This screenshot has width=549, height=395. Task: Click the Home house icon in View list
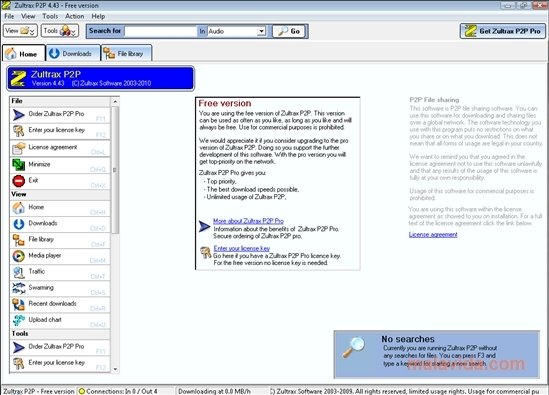coord(19,208)
